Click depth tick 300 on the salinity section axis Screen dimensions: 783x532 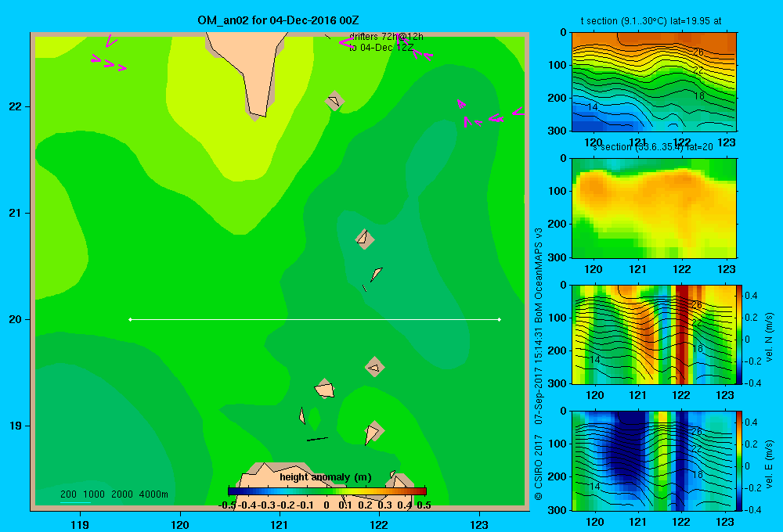click(x=557, y=257)
